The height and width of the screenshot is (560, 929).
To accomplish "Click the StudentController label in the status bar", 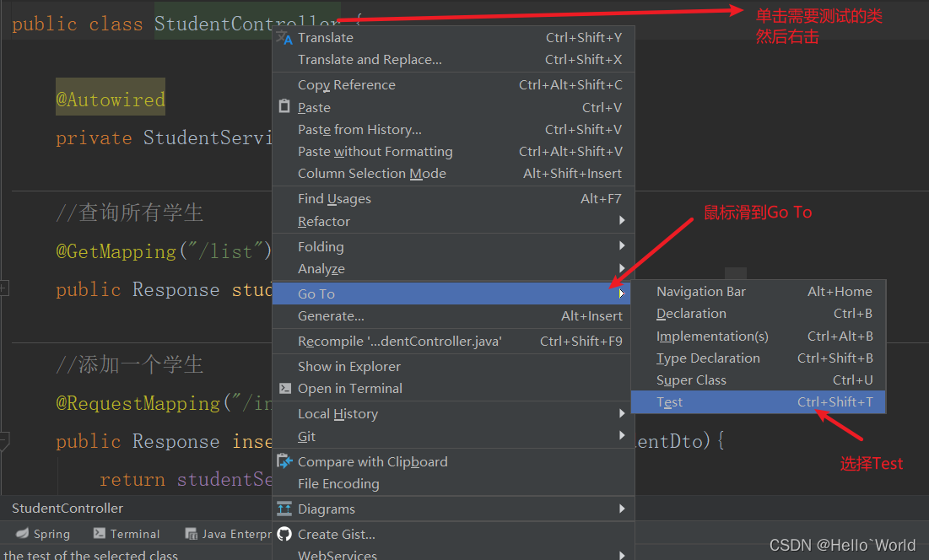I will pos(67,509).
